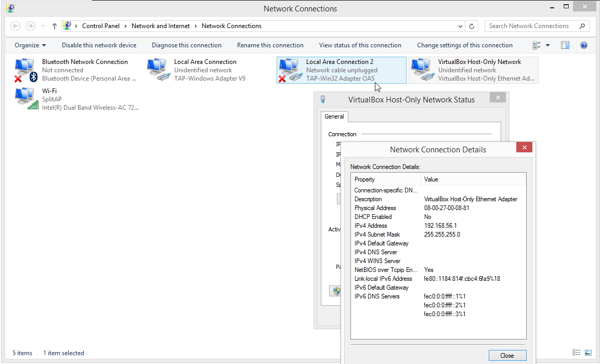
Task: Open Help with question mark icon
Action: [x=584, y=45]
